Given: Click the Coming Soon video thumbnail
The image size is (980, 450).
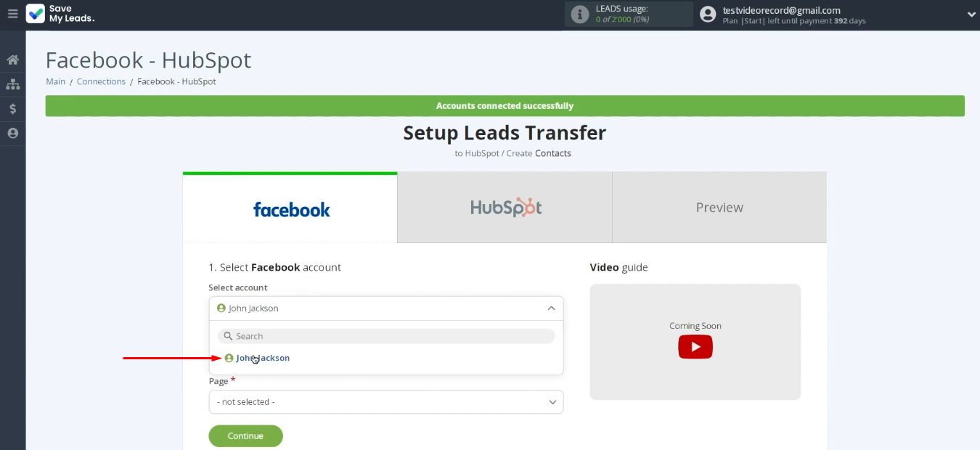Looking at the screenshot, I should click(x=695, y=342).
